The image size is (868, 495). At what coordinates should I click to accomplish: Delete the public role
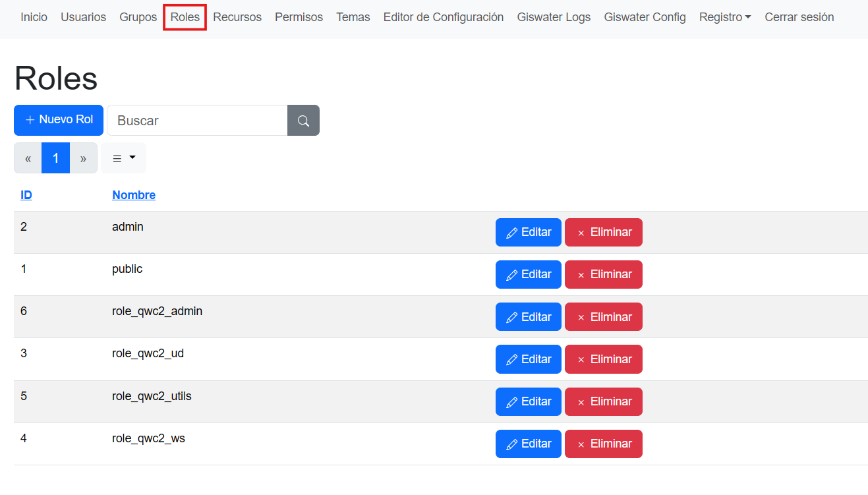click(603, 274)
